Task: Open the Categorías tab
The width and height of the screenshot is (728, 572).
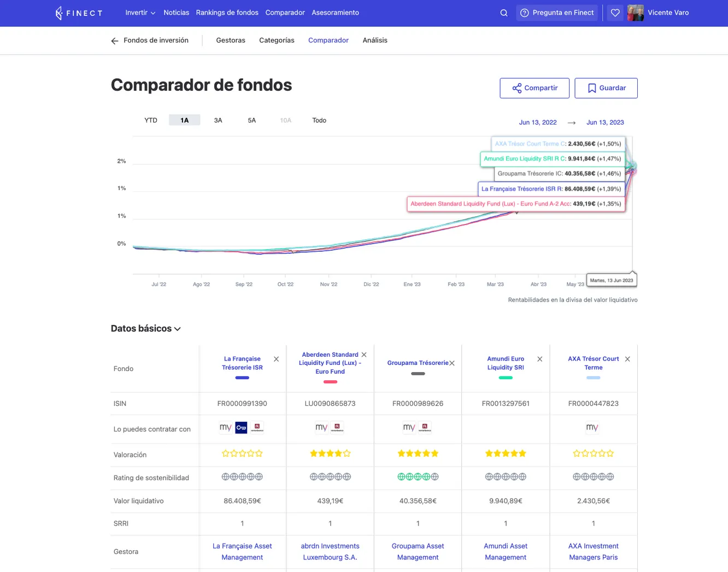Action: (x=277, y=40)
